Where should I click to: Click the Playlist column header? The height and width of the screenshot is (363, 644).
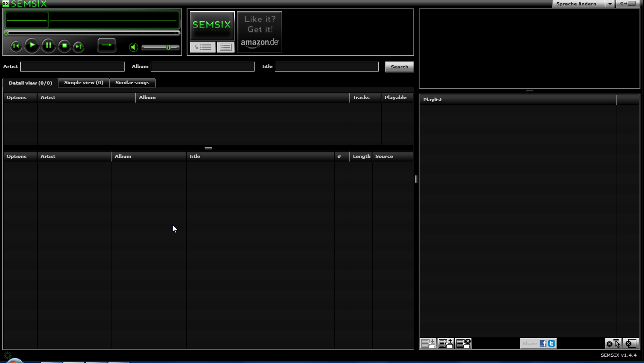(518, 99)
